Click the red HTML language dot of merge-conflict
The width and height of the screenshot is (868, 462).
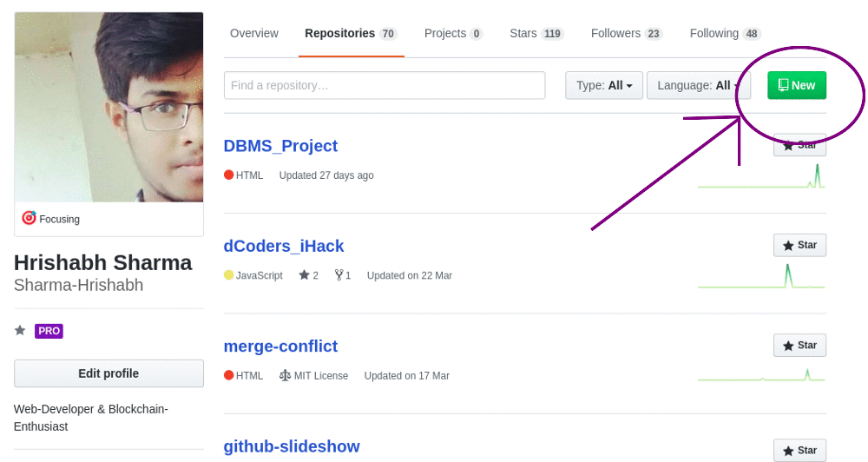[x=228, y=375]
